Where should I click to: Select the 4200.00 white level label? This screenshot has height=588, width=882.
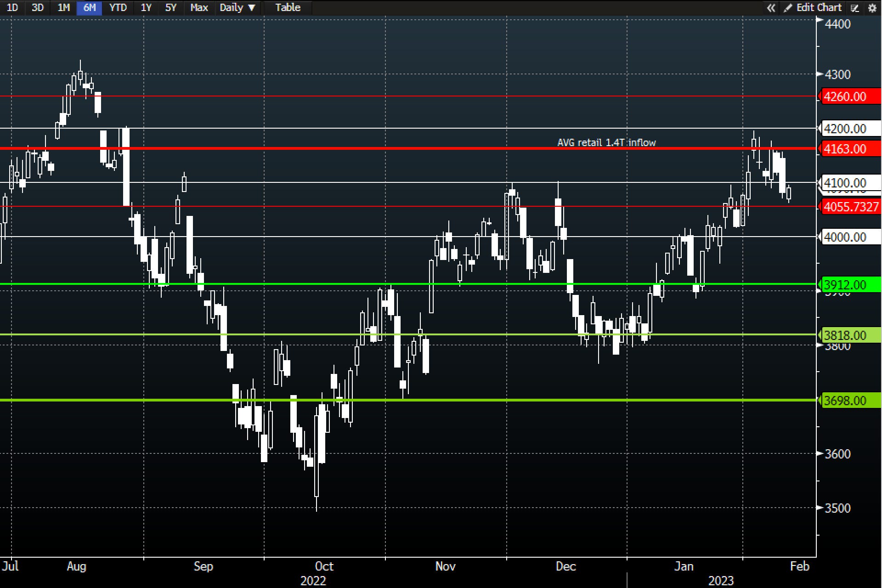tap(851, 129)
